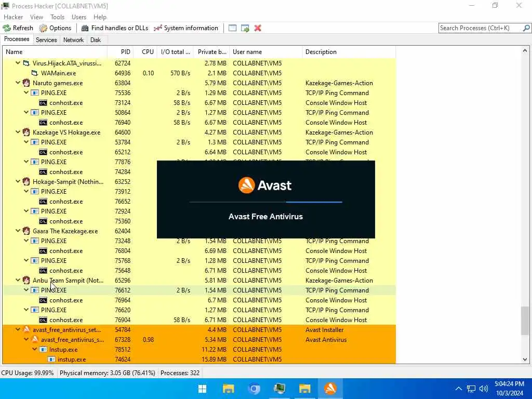Click scrollbar up arrow
532x399 pixels.
525,51
